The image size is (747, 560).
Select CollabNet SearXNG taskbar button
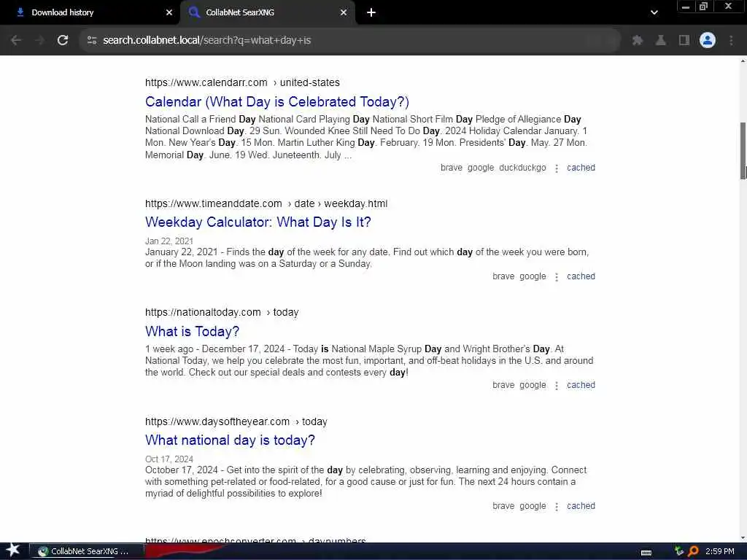87,551
